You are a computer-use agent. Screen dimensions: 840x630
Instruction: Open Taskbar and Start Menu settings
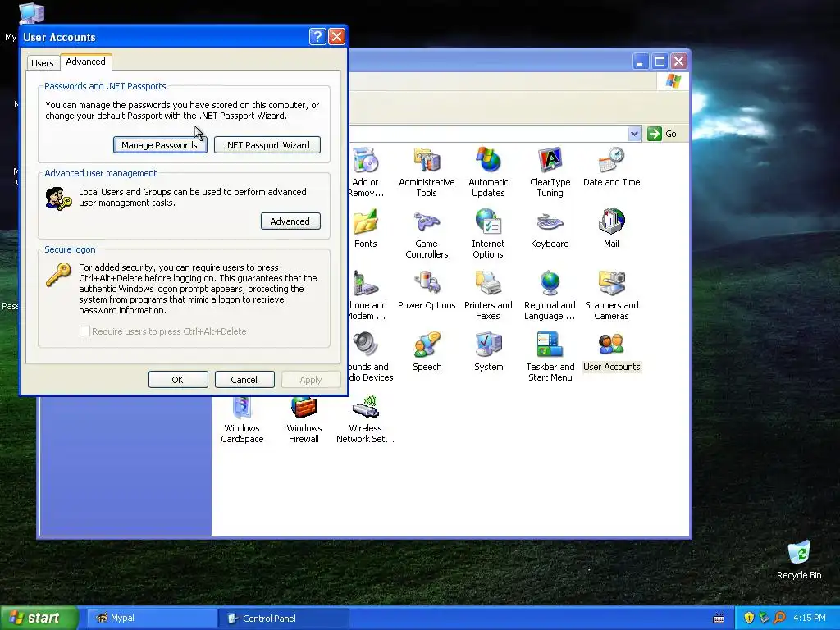tap(550, 358)
